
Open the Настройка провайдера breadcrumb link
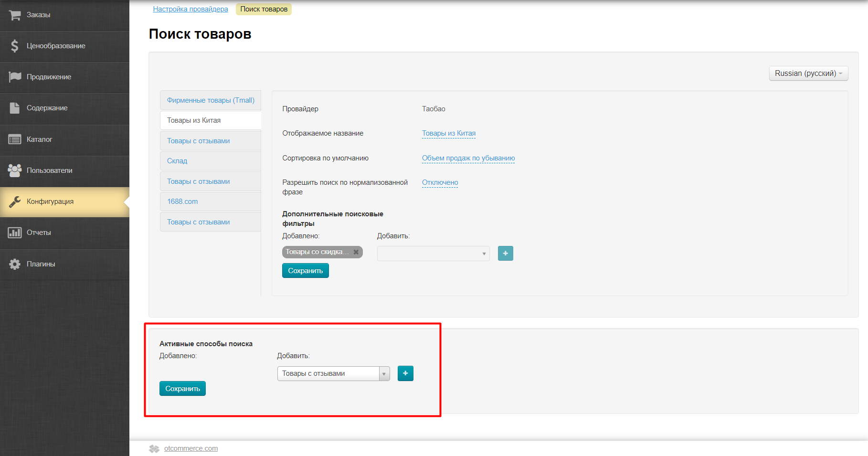[x=190, y=9]
